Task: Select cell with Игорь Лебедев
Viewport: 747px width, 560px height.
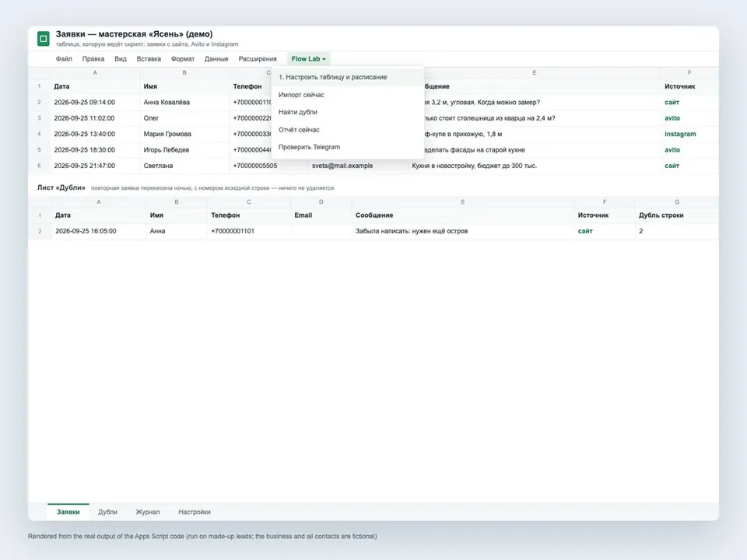Action: coord(184,150)
